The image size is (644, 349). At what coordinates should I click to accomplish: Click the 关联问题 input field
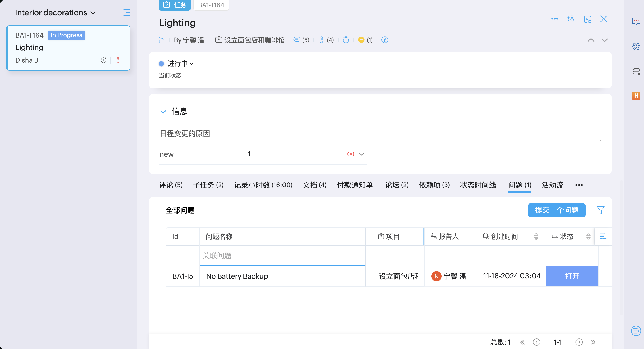(282, 256)
